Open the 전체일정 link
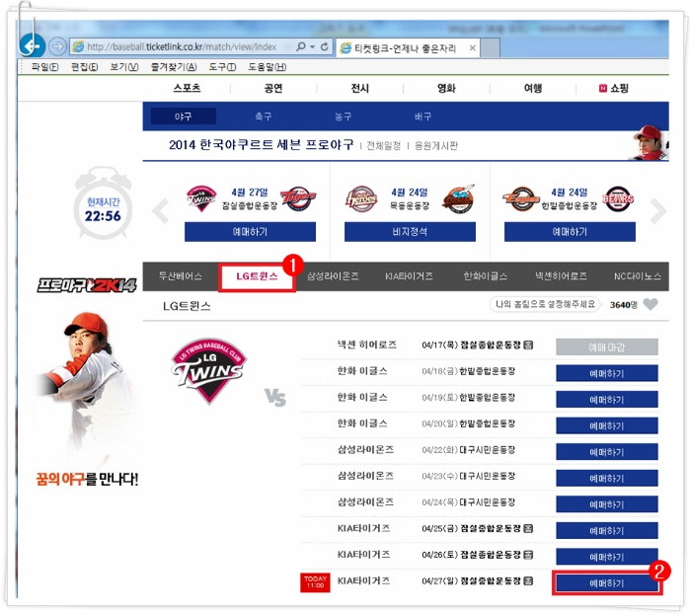The image size is (690, 616). point(384,146)
